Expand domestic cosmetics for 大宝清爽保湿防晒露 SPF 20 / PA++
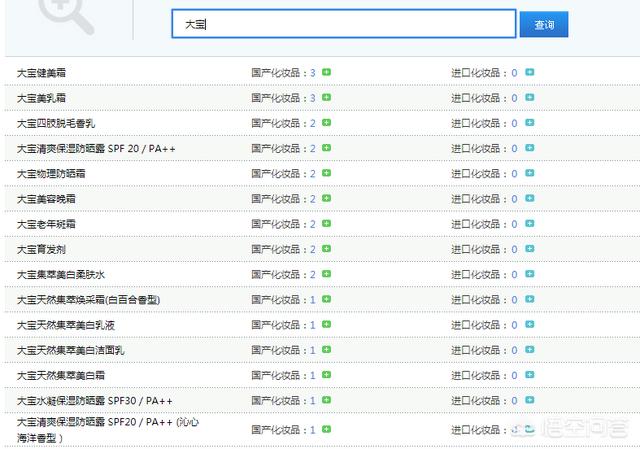 point(326,148)
